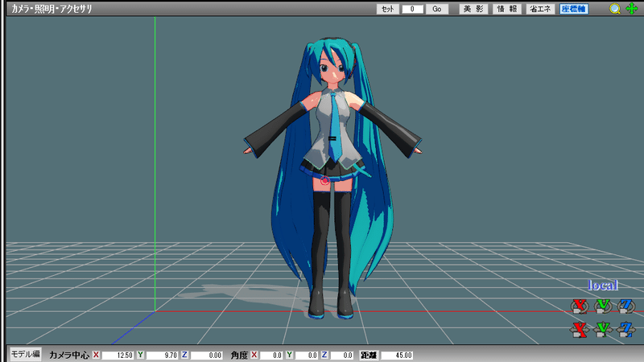Toggle the 座標軸 coordinate axis button
644x362 pixels.
pos(574,9)
